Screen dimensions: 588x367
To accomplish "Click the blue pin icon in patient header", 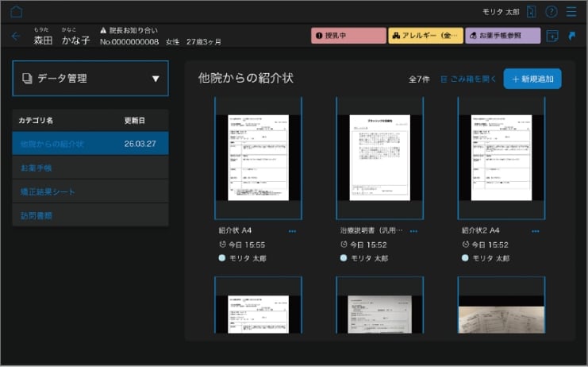I will tap(572, 36).
